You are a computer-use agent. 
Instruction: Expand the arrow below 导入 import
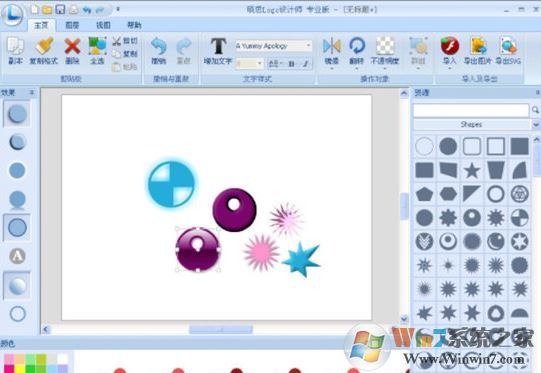(x=450, y=68)
